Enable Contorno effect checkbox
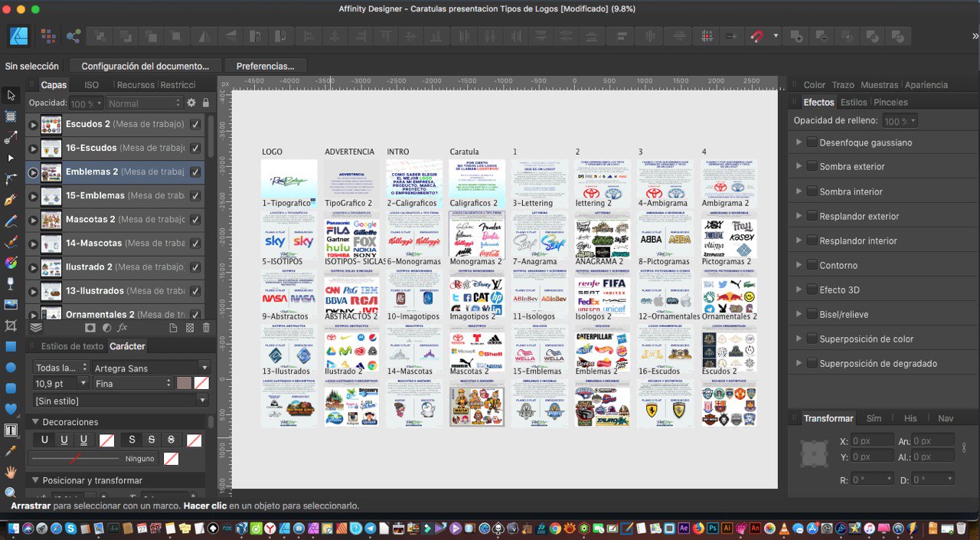 (812, 265)
